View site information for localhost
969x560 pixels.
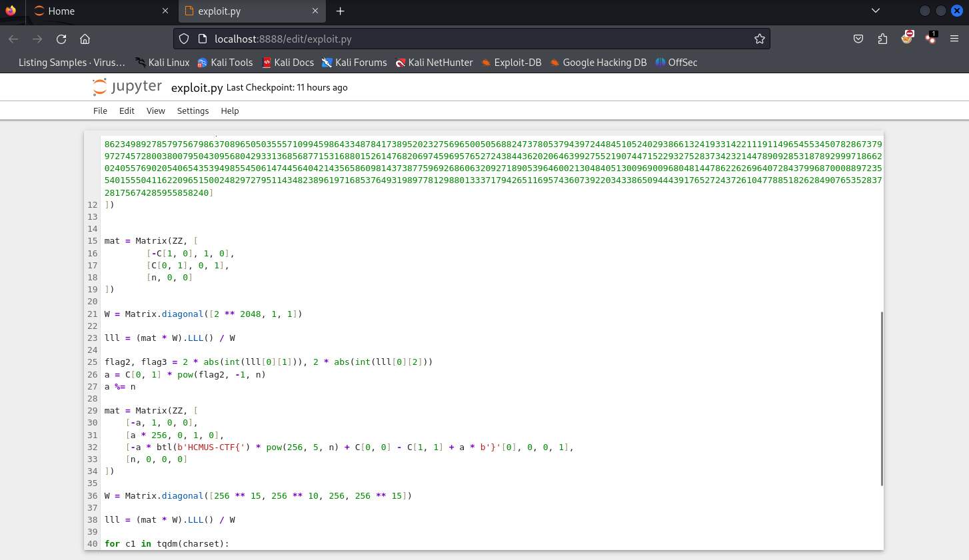(x=203, y=39)
